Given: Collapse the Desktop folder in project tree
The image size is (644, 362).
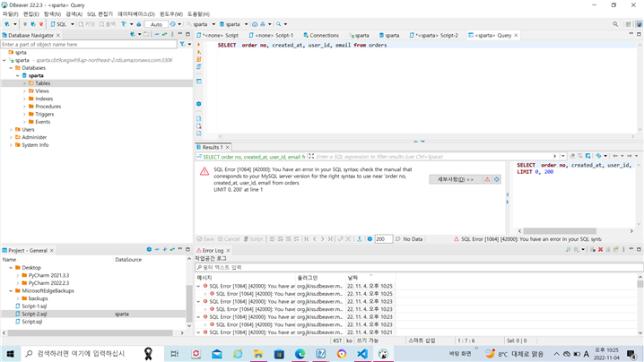Looking at the screenshot, I should tap(11, 268).
